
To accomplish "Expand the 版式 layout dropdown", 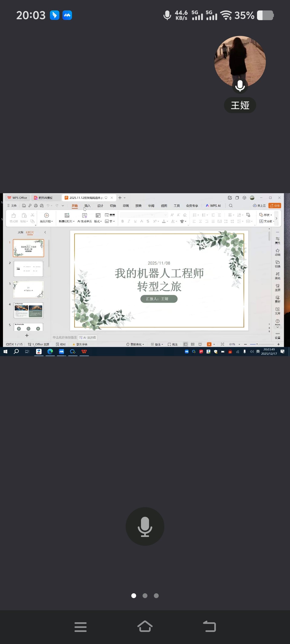I will tap(98, 221).
